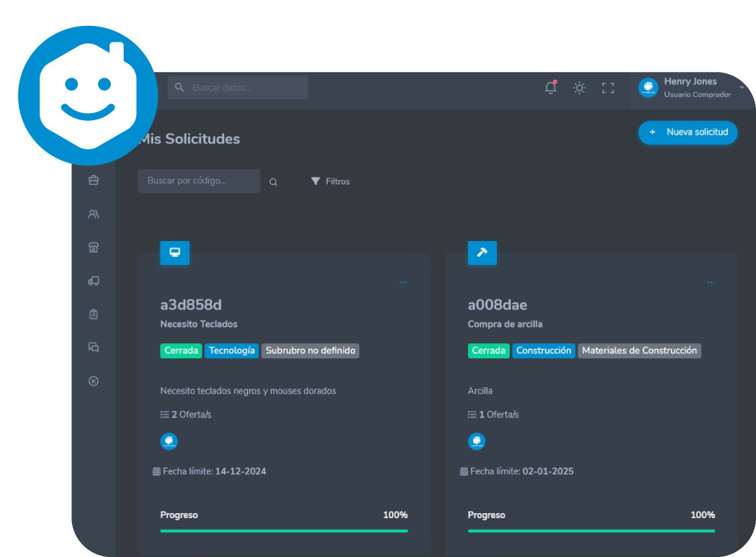Toggle fullscreen mode
The image size is (756, 557).
pyautogui.click(x=608, y=88)
